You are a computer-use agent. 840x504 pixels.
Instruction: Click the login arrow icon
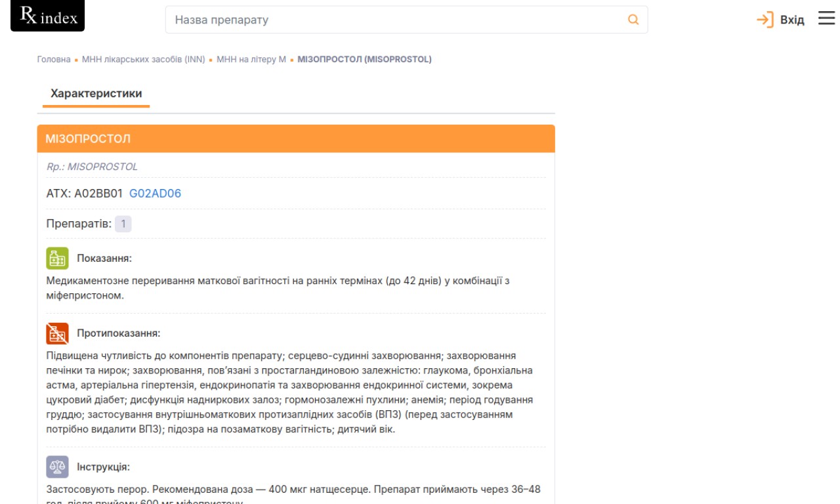(765, 20)
